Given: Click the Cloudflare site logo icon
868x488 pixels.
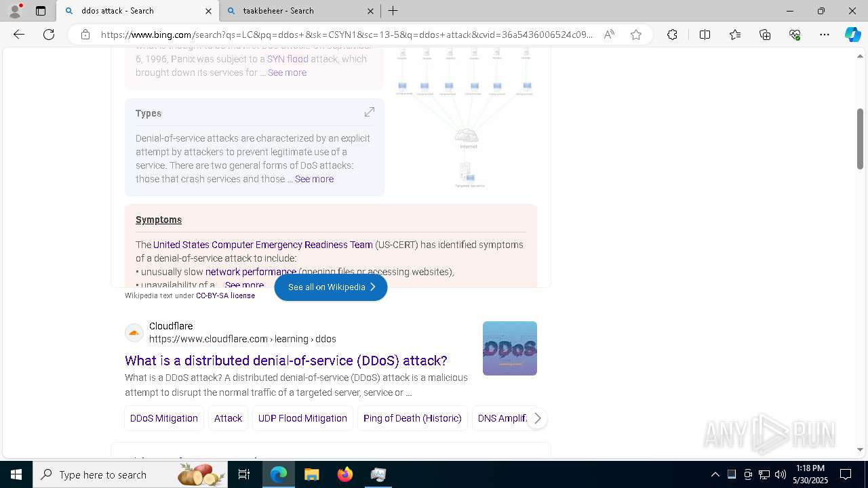Looking at the screenshot, I should [134, 333].
